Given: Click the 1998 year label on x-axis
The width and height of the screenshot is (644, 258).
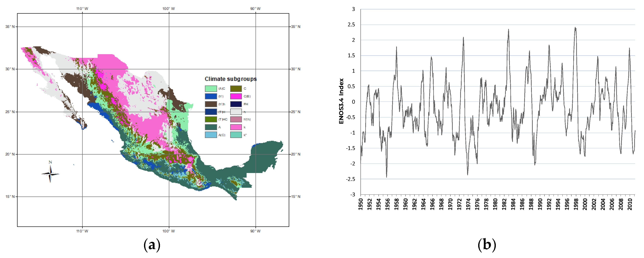Looking at the screenshot, I should [x=576, y=204].
